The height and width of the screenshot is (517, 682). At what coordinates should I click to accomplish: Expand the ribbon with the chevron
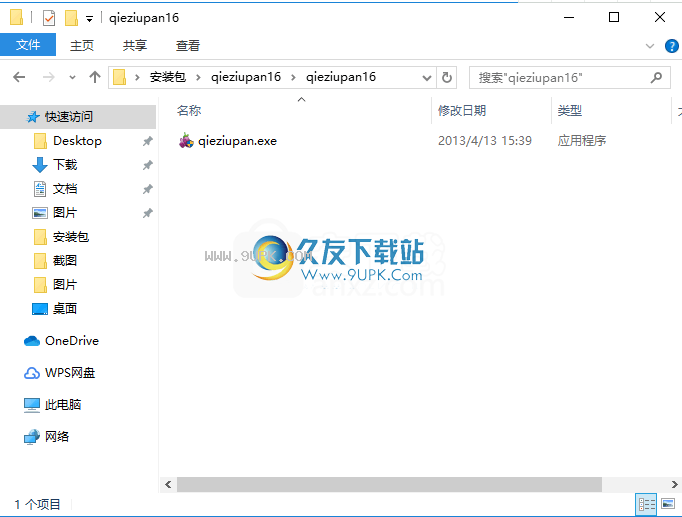[650, 46]
